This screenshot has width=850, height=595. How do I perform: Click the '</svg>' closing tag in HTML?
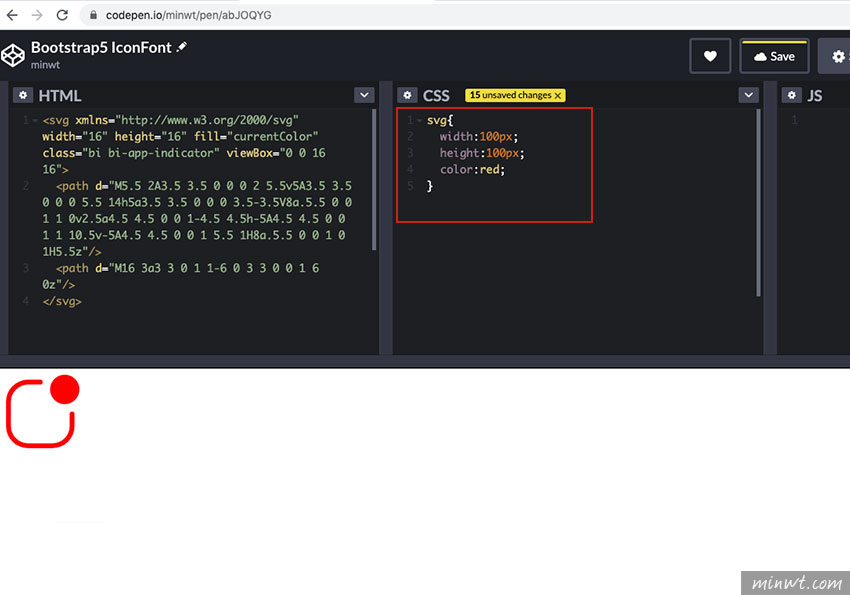[62, 301]
